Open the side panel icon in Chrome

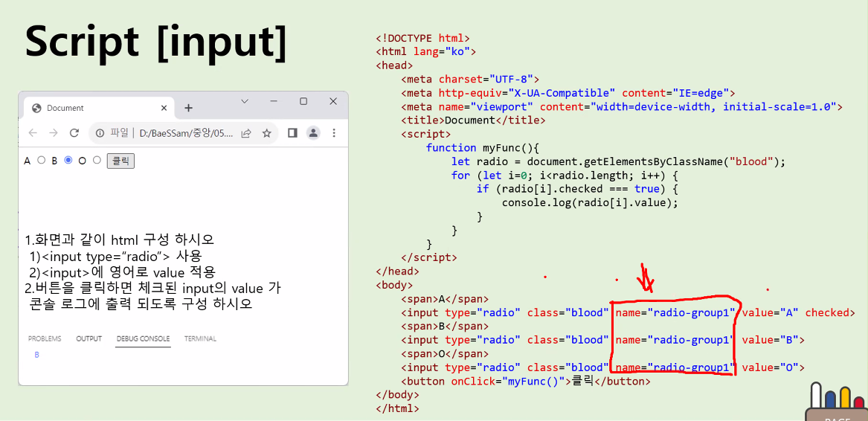click(293, 133)
